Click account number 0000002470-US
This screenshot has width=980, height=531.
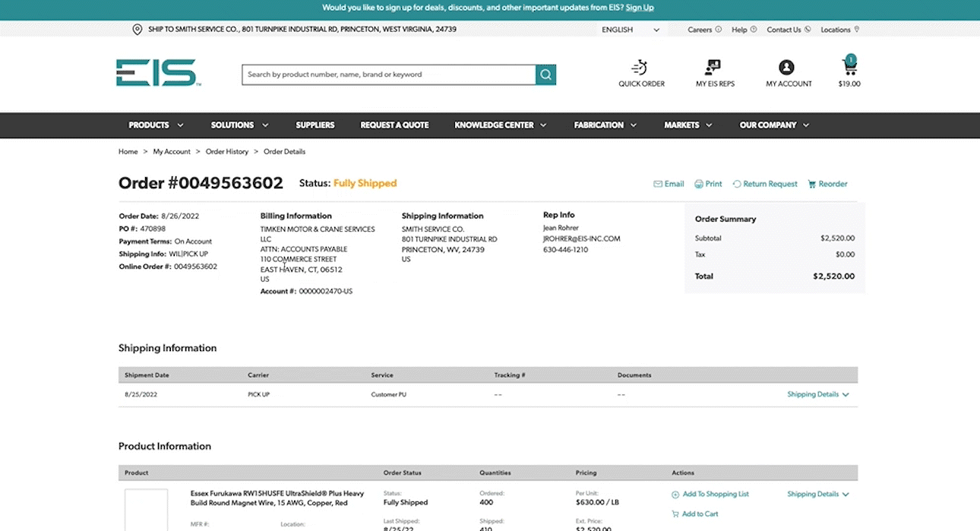325,292
